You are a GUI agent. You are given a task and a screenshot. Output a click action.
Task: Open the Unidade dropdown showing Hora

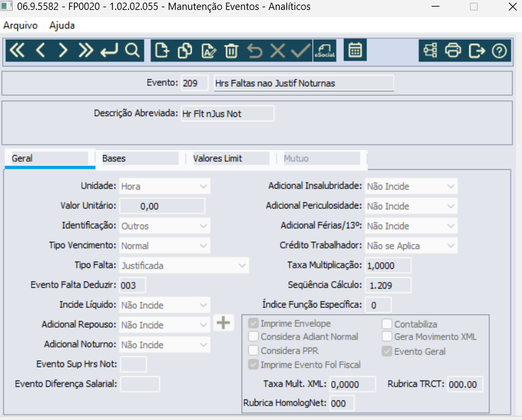tap(164, 186)
